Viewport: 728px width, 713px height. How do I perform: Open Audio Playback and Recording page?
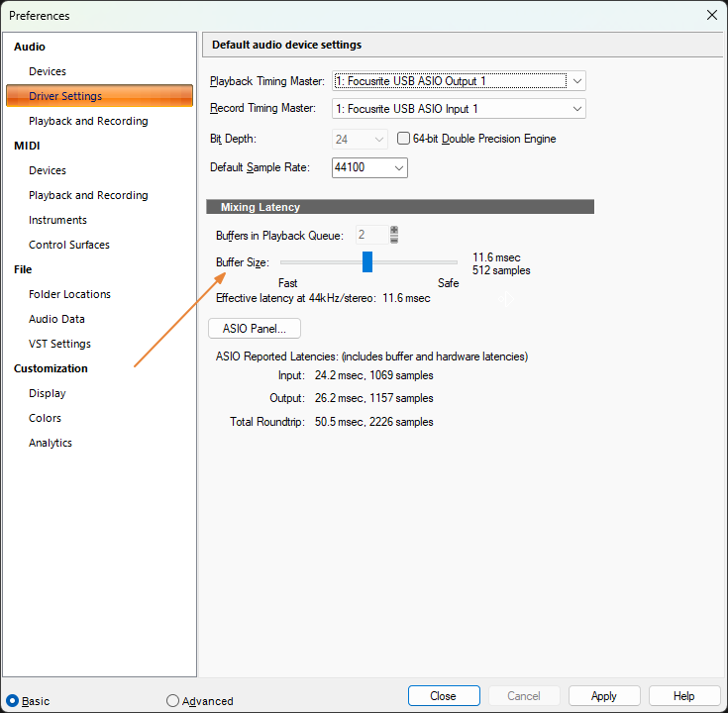(x=88, y=121)
